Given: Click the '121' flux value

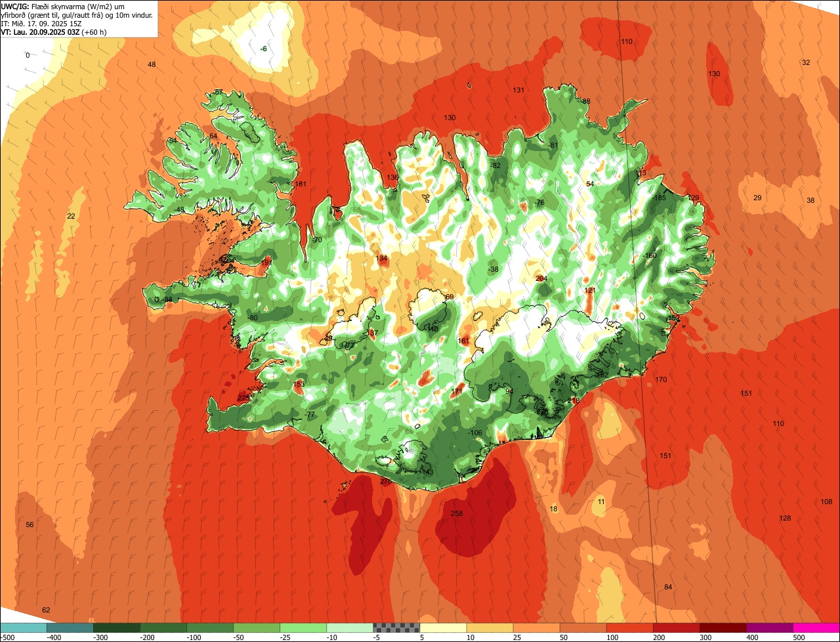Looking at the screenshot, I should tap(590, 290).
